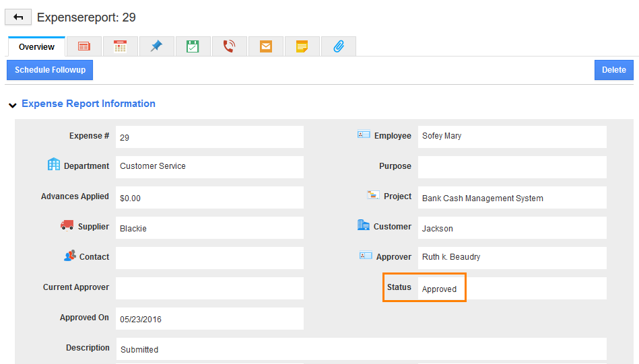Screen dimensions: 639x364
Task: Open the call logs phone tab
Action: 229,46
